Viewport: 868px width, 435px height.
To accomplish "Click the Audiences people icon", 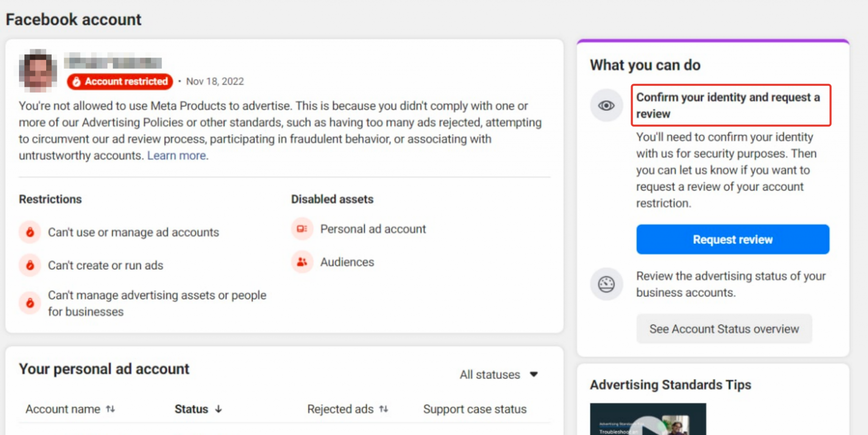I will coord(302,262).
